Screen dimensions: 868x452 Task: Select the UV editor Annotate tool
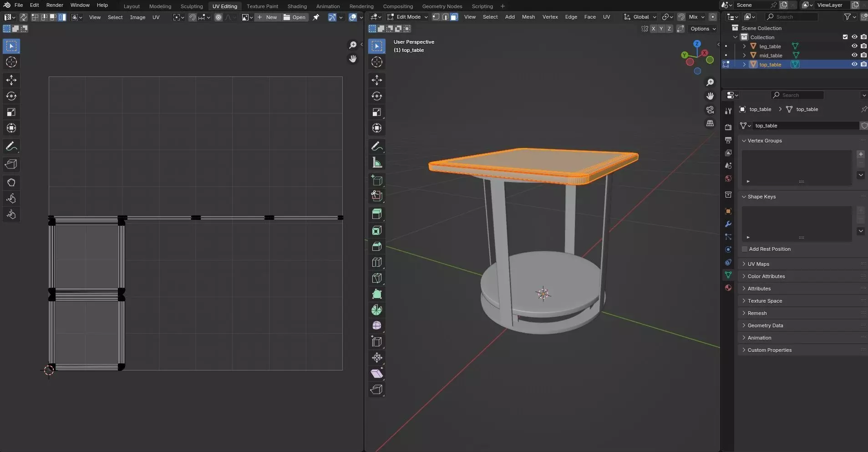11,147
